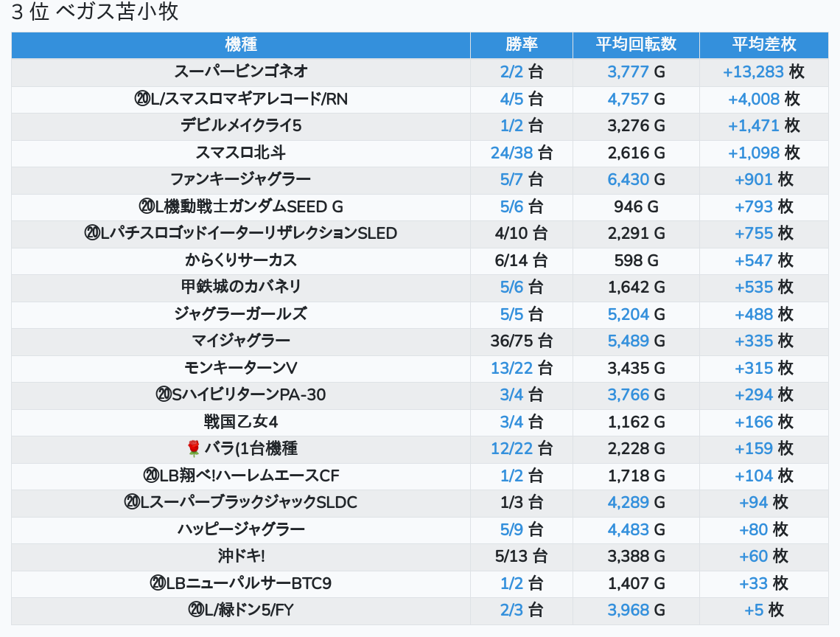
Task: Select the 5,204 G average spins value
Action: point(636,313)
